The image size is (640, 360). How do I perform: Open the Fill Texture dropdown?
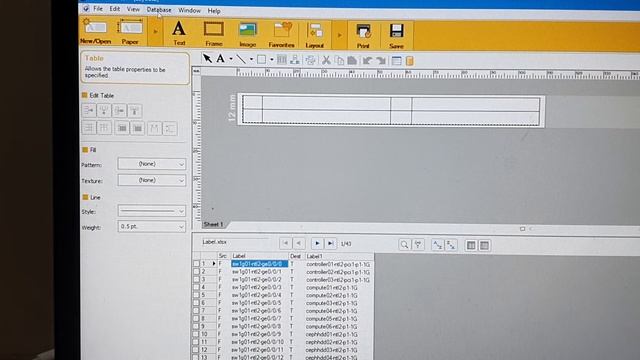[x=151, y=180]
